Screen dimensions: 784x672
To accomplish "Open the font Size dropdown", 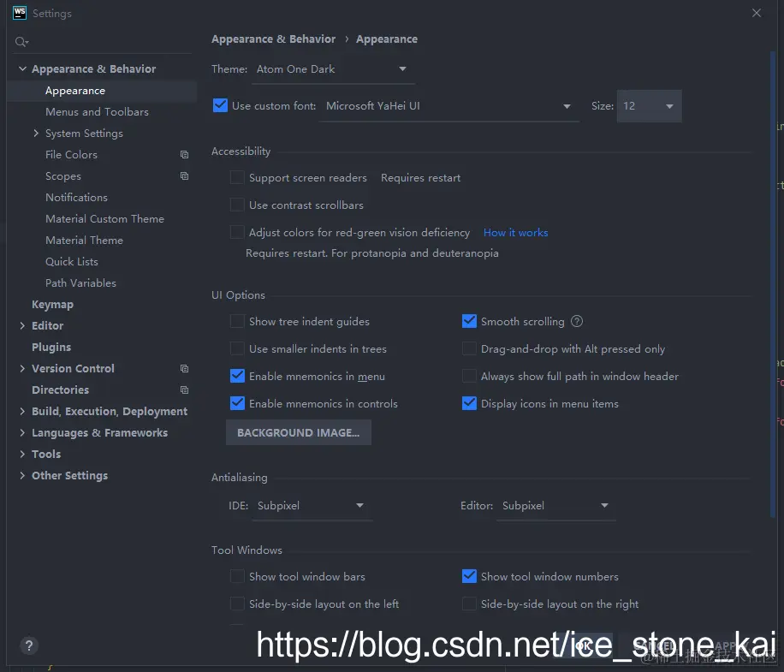I will point(649,106).
